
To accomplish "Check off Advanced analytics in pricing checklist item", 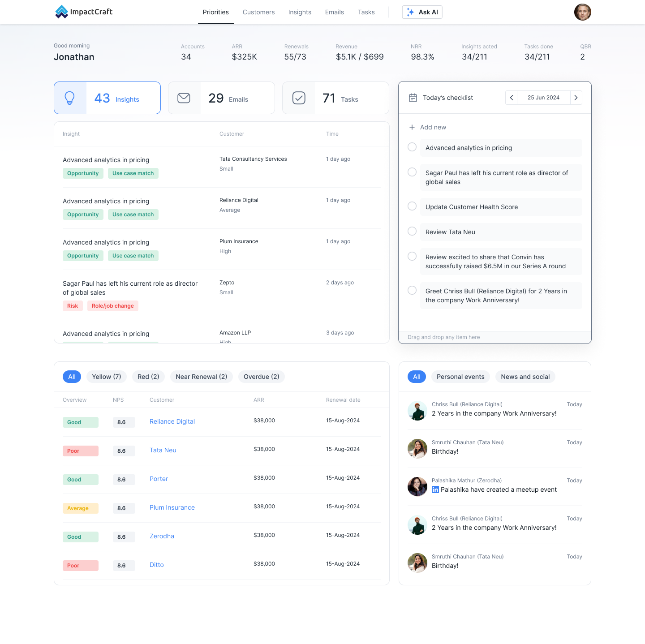I will (412, 147).
